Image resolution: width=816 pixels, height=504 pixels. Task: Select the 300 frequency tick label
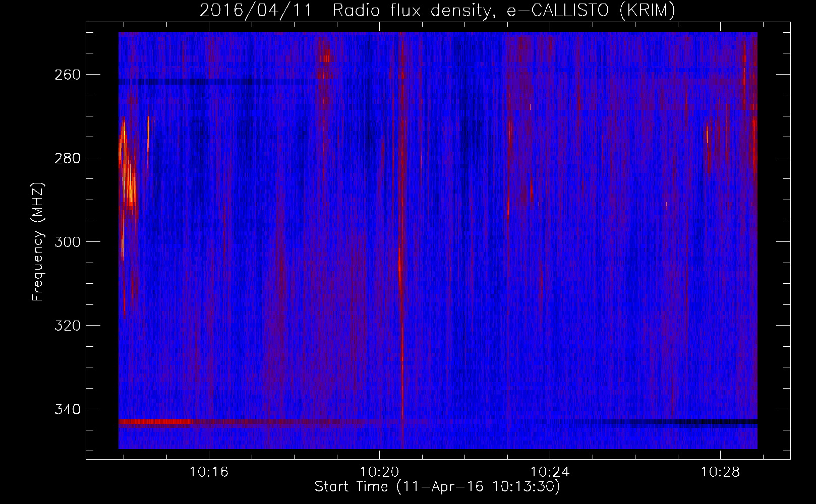pos(67,242)
